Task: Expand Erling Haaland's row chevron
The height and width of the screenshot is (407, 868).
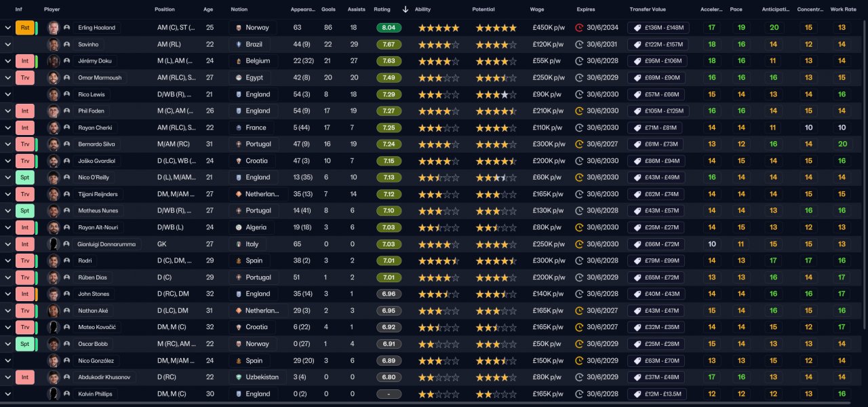Action: pyautogui.click(x=7, y=28)
